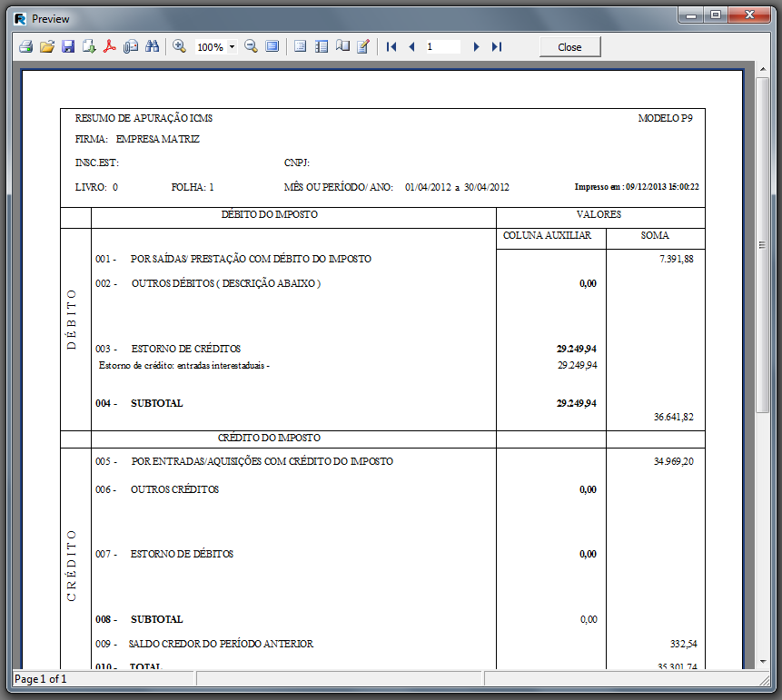782x700 pixels.
Task: Click row '003 - ESTORNO DE CRÉDITOS'
Action: 168,349
